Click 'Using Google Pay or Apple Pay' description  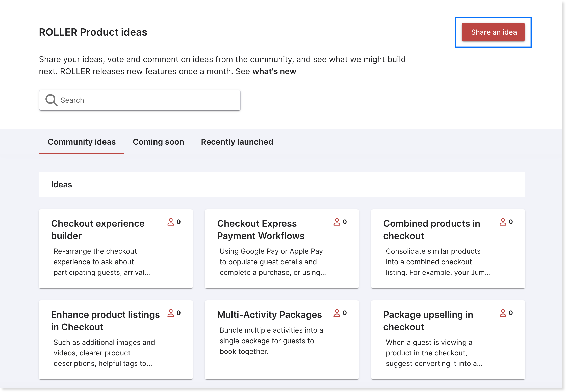273,262
